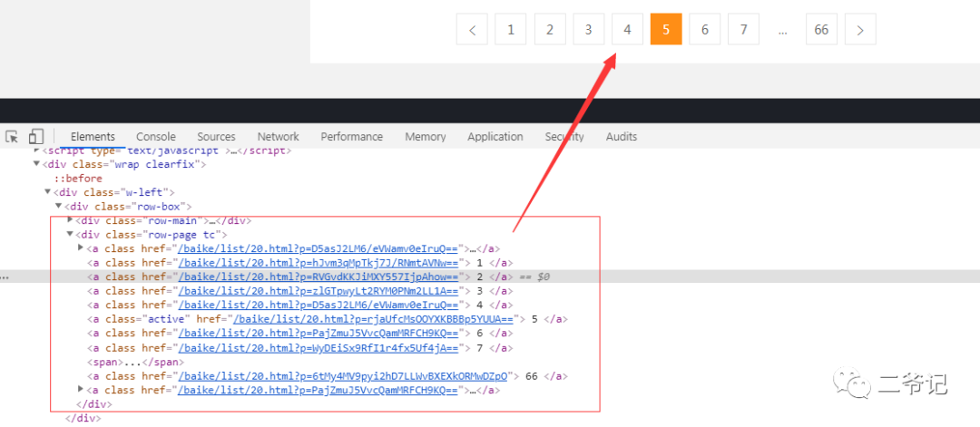Collapse the div class row-page tc node
This screenshot has width=980, height=427.
pyautogui.click(x=70, y=234)
